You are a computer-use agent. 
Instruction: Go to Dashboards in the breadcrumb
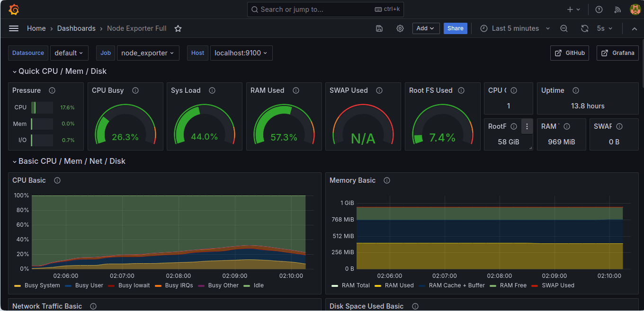(x=76, y=28)
